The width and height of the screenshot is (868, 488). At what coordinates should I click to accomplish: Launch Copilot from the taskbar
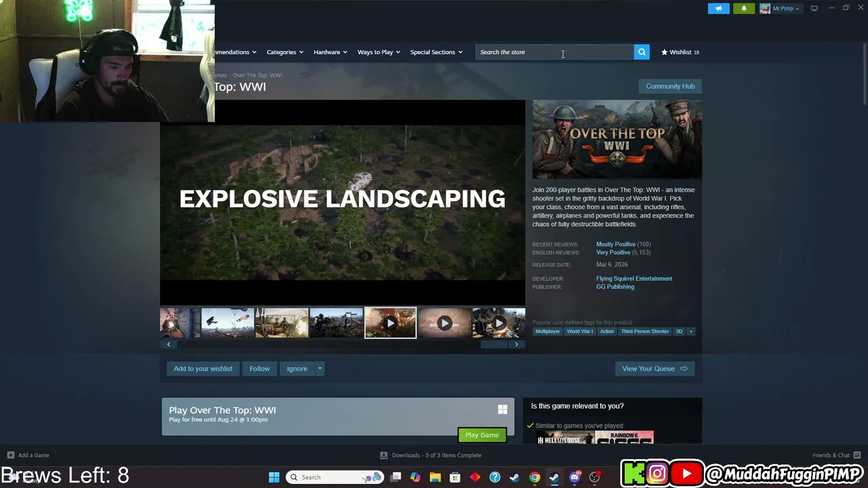[416, 477]
